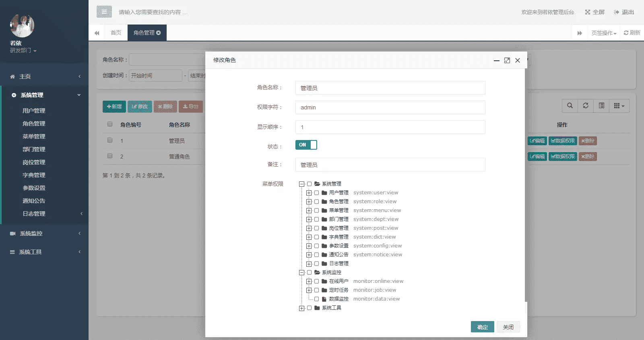Close the 角色管理 tab via its x icon
Screen dimensions: 644x340
click(x=159, y=33)
